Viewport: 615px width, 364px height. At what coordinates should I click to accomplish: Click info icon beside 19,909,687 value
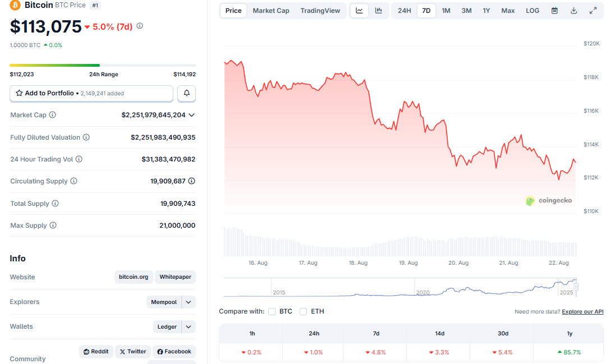(x=191, y=181)
